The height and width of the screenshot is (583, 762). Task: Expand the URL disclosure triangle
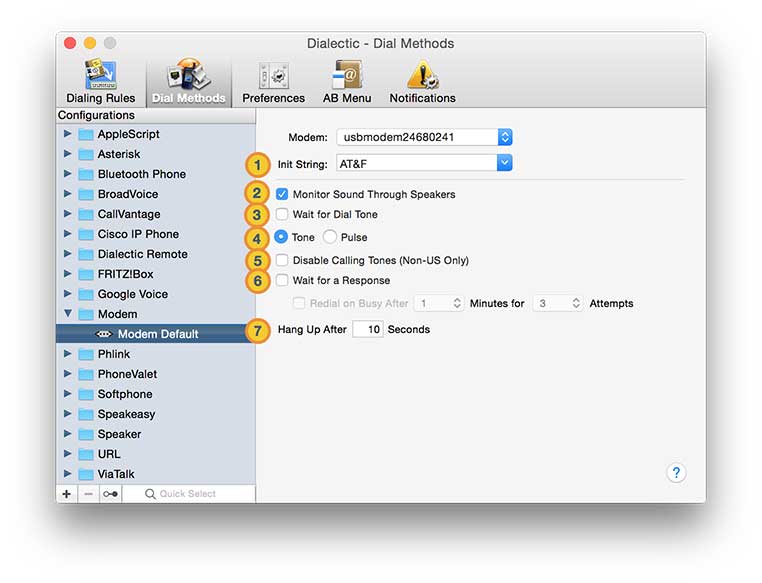click(x=68, y=454)
